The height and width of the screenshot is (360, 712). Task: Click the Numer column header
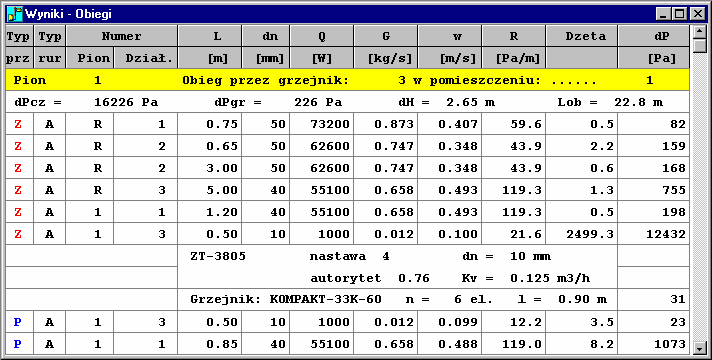[121, 36]
